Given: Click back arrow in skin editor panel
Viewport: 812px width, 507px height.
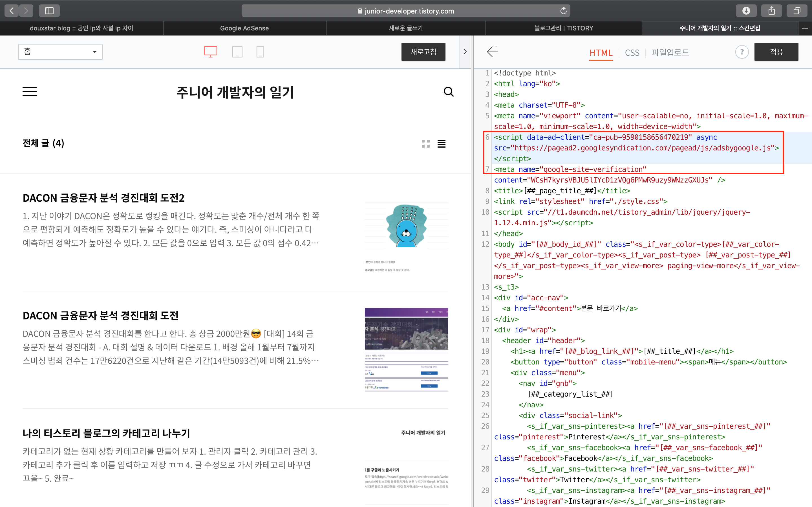Looking at the screenshot, I should point(492,52).
